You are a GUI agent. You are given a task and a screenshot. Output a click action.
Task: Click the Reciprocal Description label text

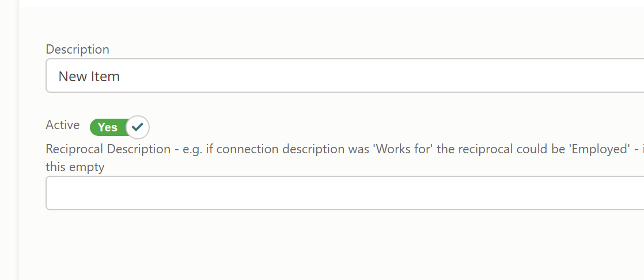point(108,149)
